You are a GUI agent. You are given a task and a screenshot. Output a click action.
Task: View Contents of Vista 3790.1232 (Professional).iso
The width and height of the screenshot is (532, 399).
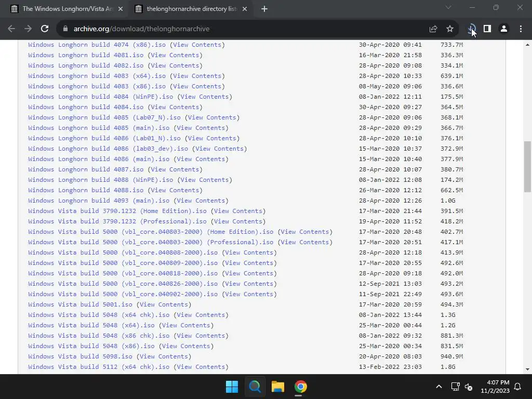click(238, 221)
